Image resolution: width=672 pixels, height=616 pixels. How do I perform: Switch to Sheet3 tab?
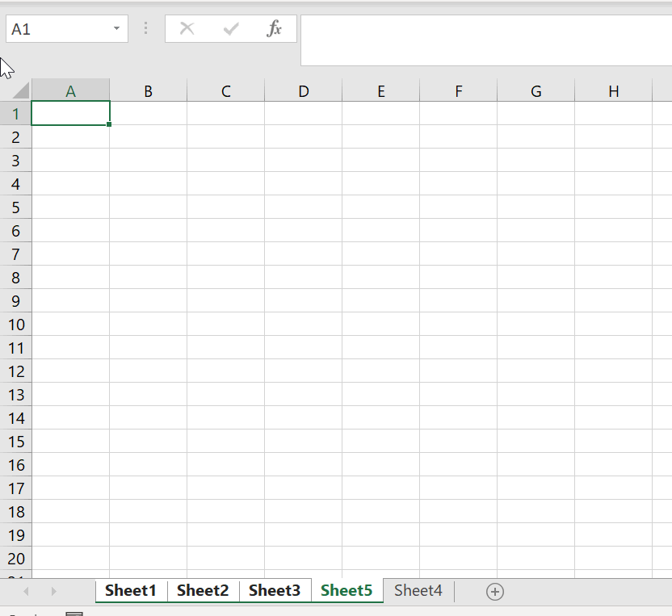click(x=275, y=591)
